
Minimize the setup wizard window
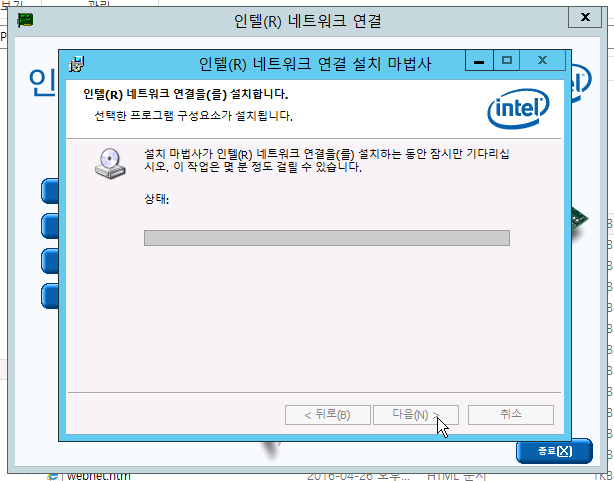click(x=479, y=61)
